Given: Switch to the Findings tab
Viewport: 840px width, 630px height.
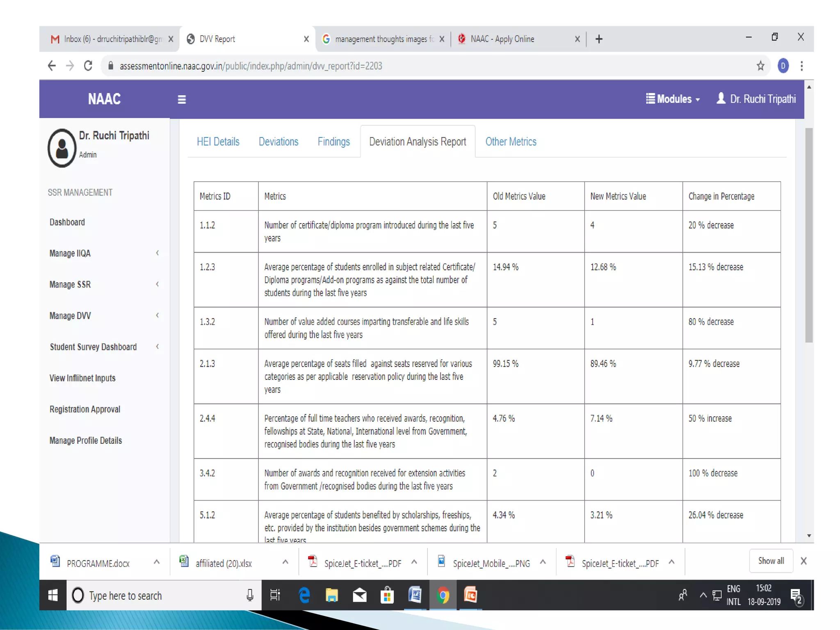Looking at the screenshot, I should point(333,142).
